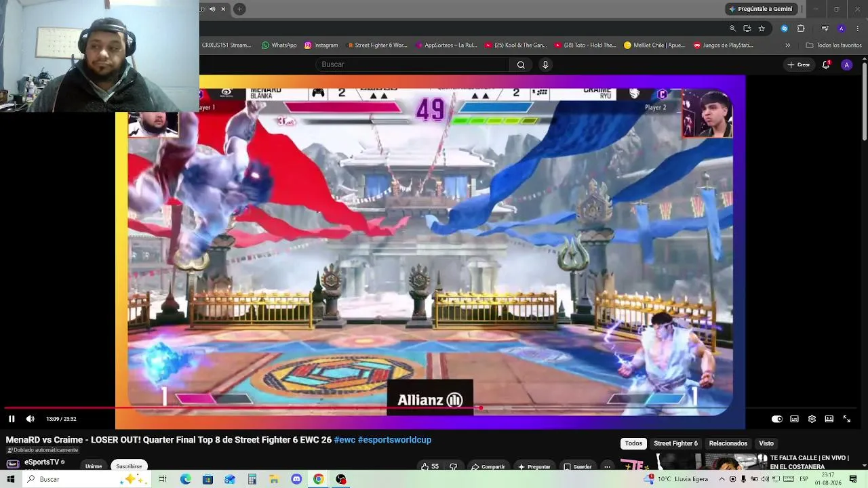Image resolution: width=868 pixels, height=488 pixels.
Task: Expand hidden bookmarks with the chevron
Action: tap(787, 45)
